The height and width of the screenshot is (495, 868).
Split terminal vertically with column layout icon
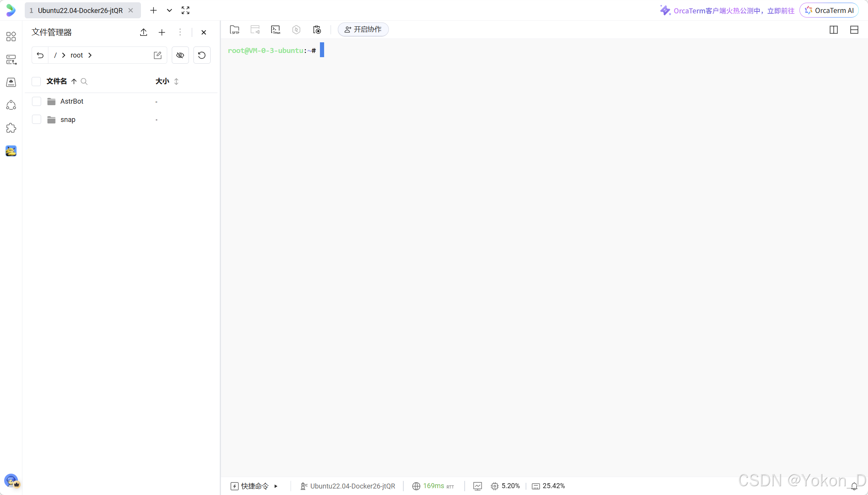[833, 30]
